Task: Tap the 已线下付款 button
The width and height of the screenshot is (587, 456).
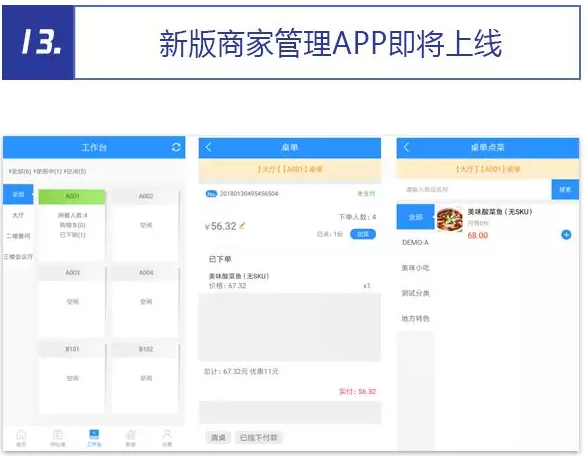Action: point(259,438)
